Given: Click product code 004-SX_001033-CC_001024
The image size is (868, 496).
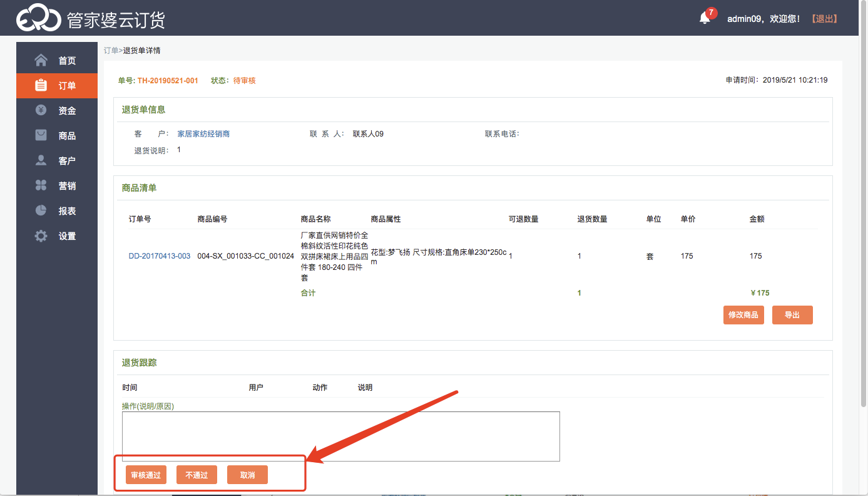Looking at the screenshot, I should coord(245,256).
